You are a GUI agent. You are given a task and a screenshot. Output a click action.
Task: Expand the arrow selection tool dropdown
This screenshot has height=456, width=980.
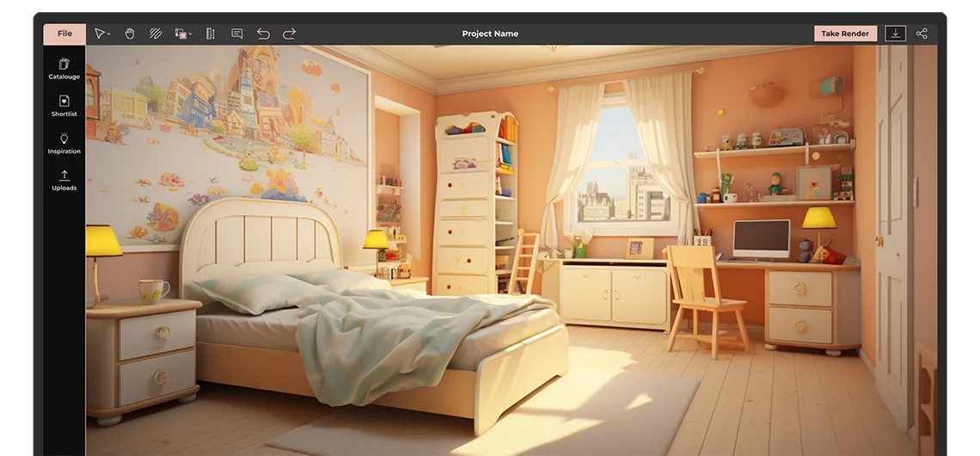(101, 34)
